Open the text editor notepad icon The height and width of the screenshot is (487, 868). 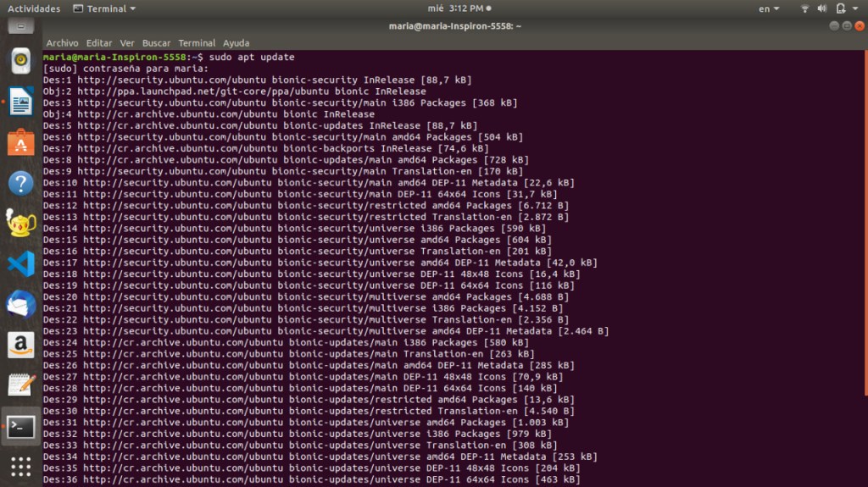coord(20,385)
